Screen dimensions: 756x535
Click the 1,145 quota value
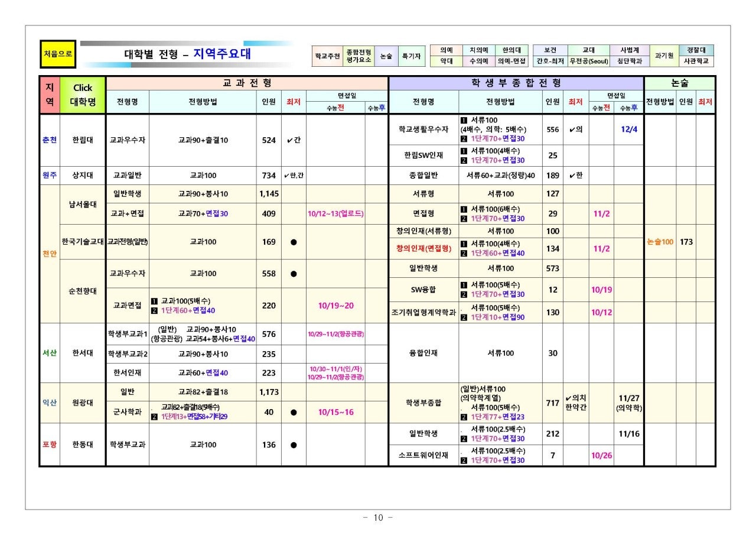pyautogui.click(x=269, y=193)
